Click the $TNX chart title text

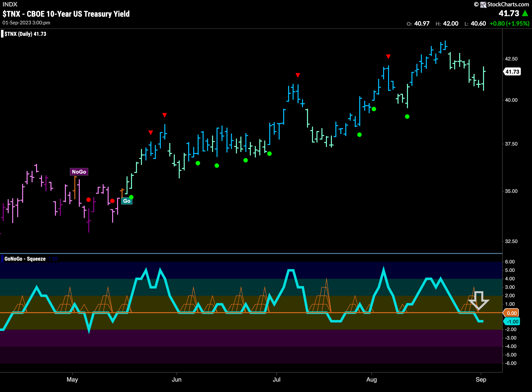66,14
